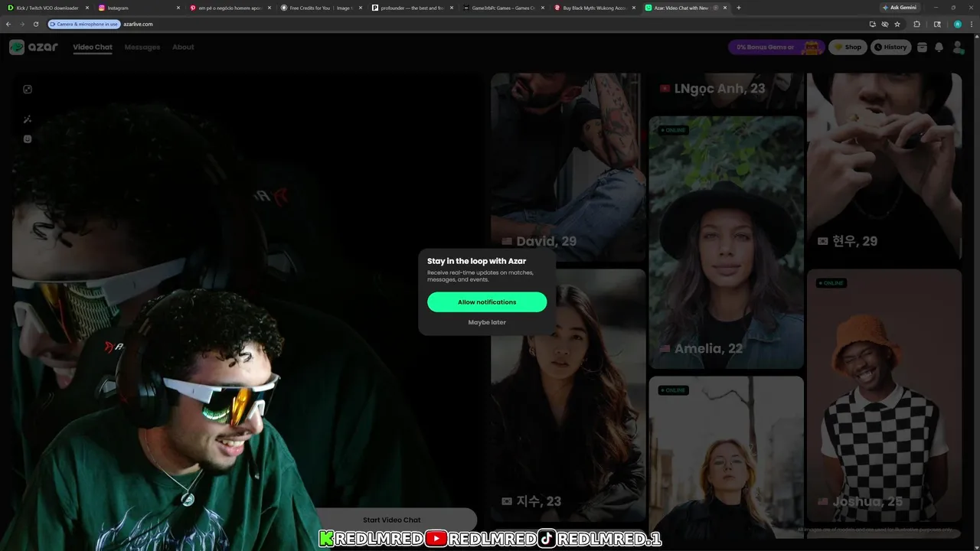Bookmark this page with the star icon

pos(897,24)
